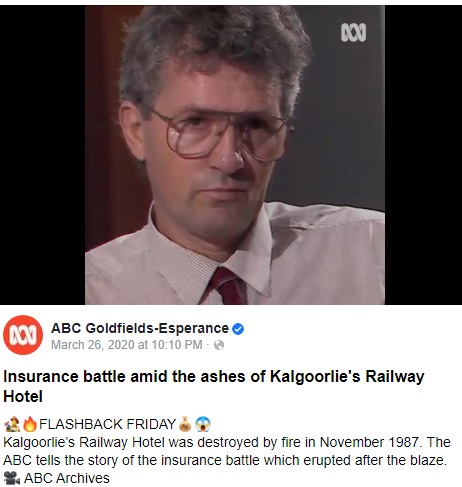The image size is (462, 487).
Task: Click the Insurance battle post headline
Action: 213,386
